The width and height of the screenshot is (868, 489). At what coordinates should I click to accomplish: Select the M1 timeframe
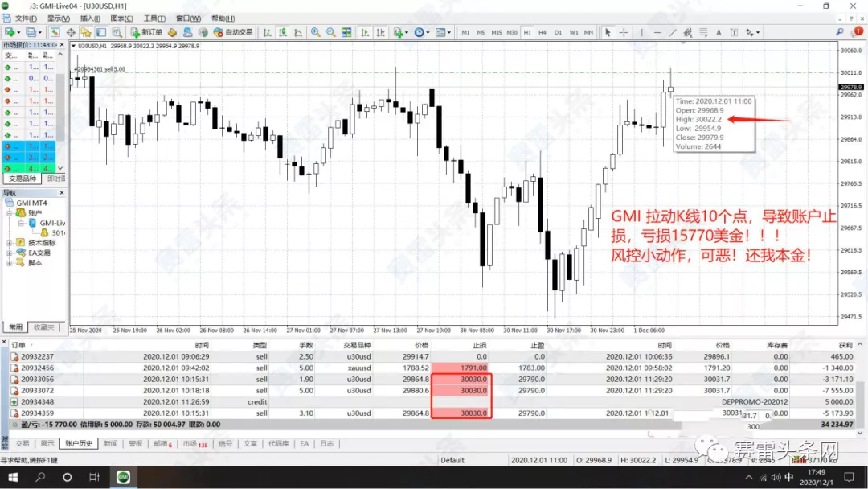(x=465, y=33)
